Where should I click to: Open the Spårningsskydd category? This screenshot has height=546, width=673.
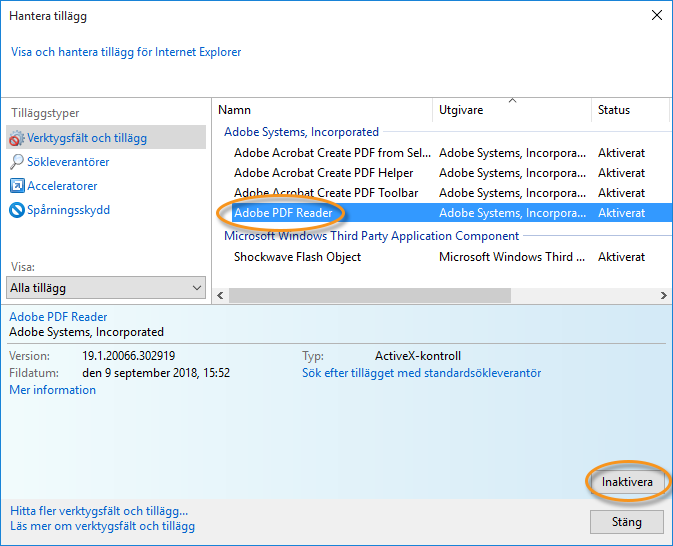68,210
